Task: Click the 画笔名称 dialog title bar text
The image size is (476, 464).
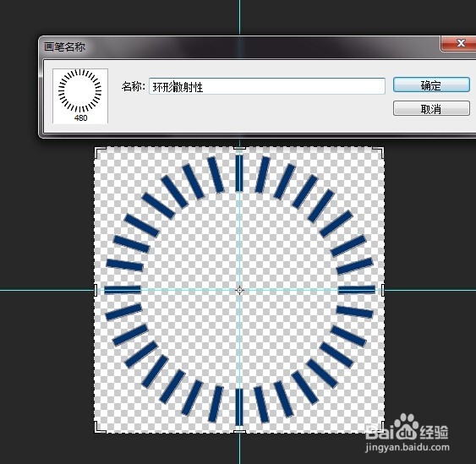Action: pos(64,47)
